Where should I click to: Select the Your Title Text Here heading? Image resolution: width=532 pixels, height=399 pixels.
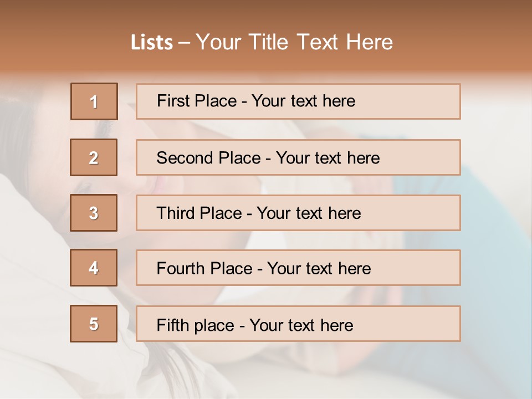point(294,42)
